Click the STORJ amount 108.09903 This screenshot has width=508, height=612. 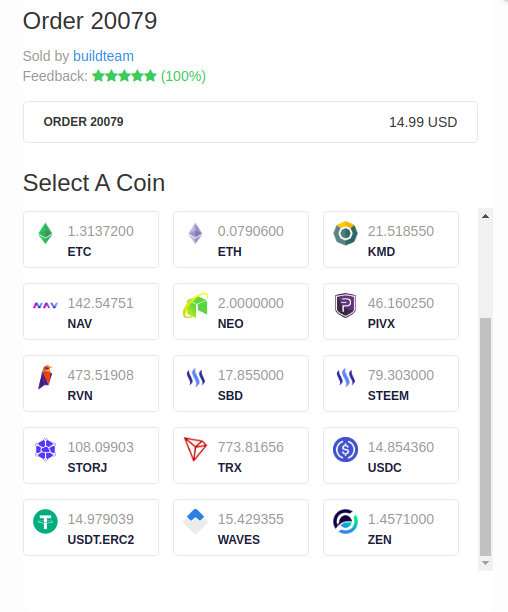101,447
